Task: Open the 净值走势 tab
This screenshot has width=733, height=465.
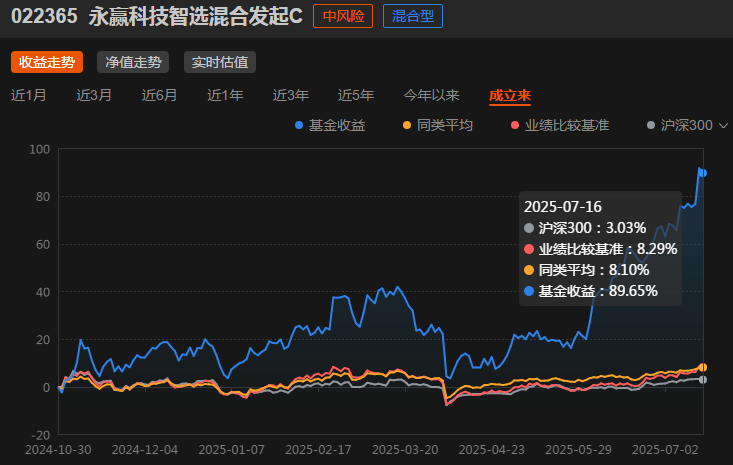Action: coord(133,62)
